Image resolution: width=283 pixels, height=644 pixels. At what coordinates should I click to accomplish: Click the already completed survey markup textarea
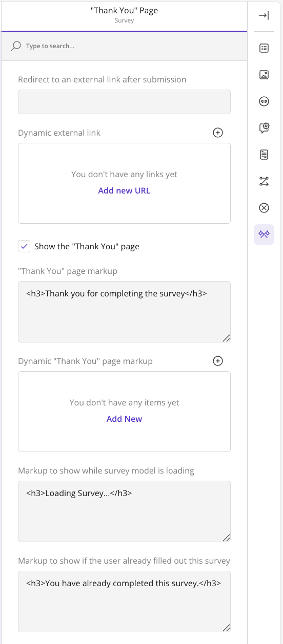(124, 602)
